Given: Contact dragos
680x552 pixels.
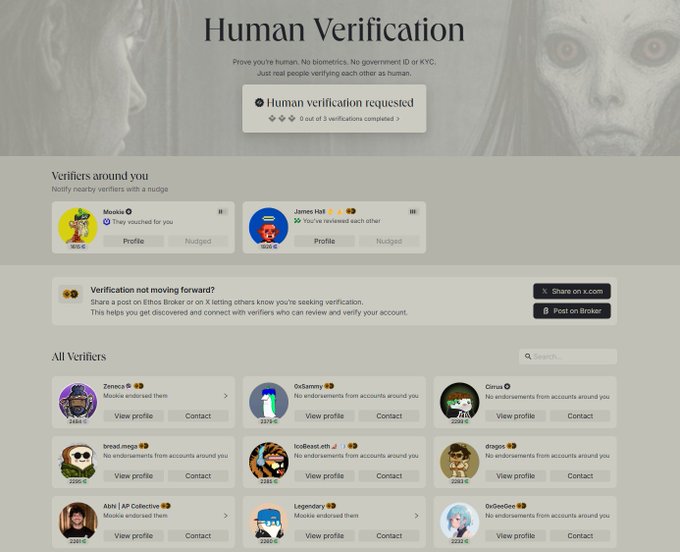Looking at the screenshot, I should click(580, 476).
